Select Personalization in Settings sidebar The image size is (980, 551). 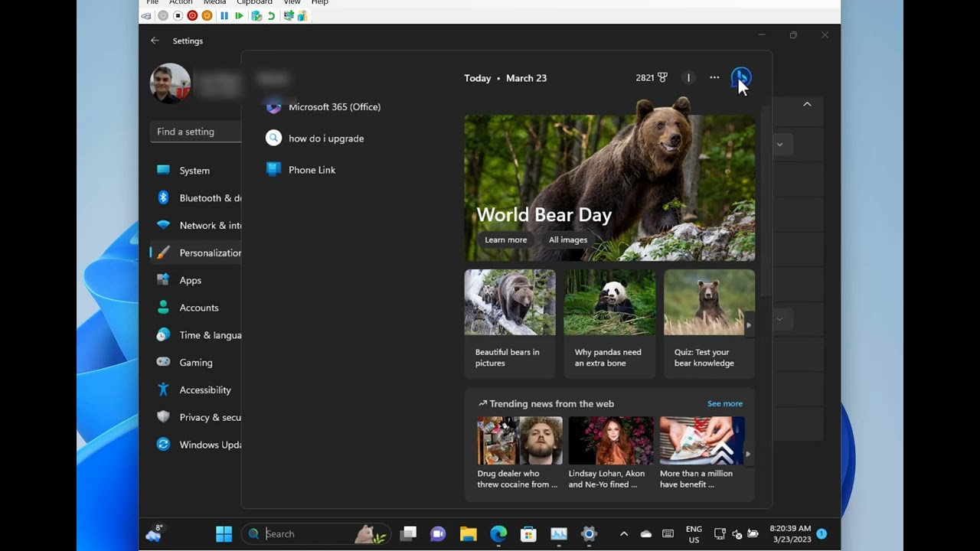click(196, 253)
